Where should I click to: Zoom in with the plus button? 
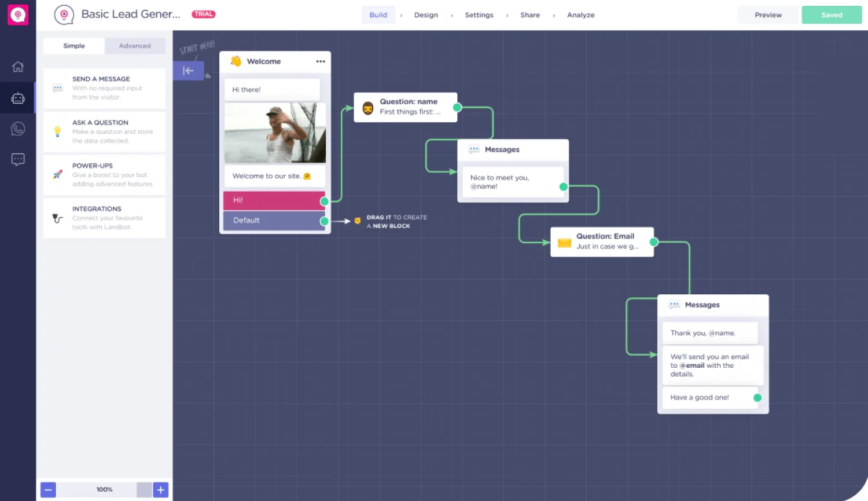coord(161,489)
